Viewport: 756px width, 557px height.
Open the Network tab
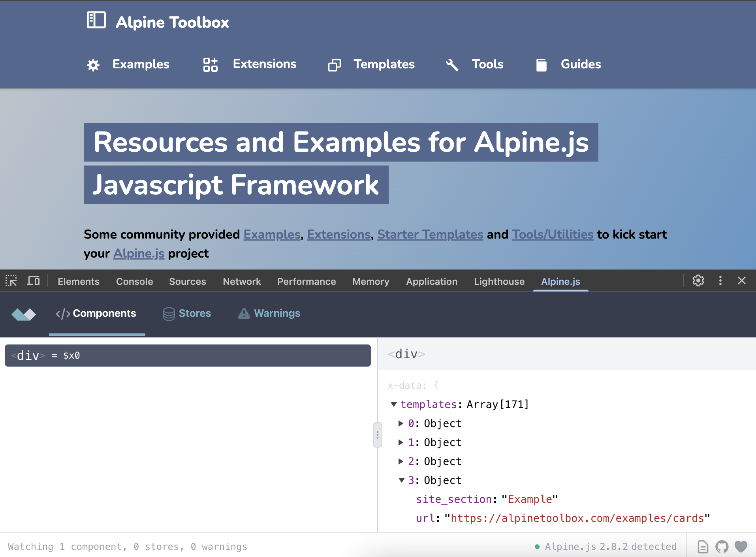tap(242, 281)
